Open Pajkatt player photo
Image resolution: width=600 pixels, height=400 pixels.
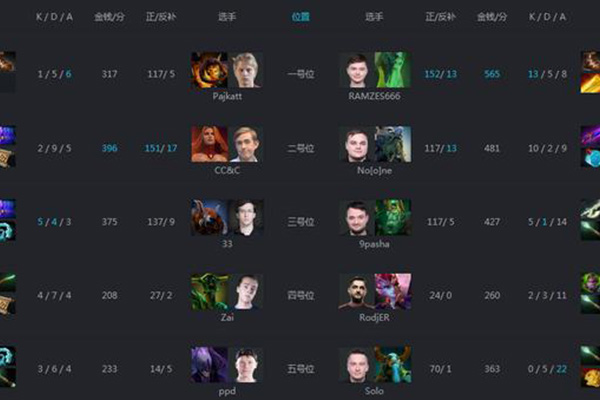pos(246,70)
